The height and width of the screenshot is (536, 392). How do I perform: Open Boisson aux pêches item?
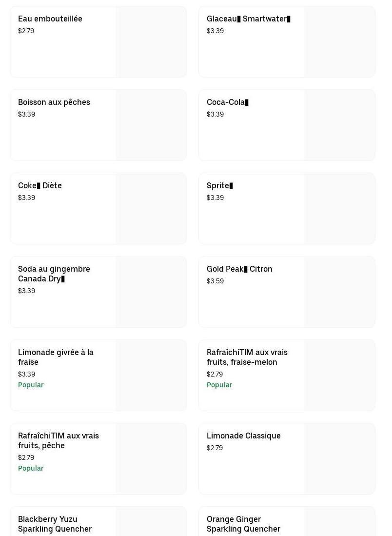pos(54,102)
